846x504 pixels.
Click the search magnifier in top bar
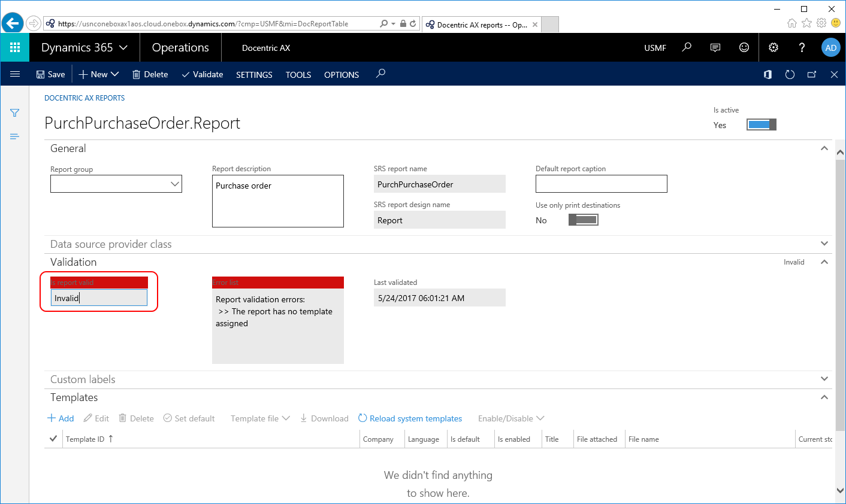(x=687, y=47)
